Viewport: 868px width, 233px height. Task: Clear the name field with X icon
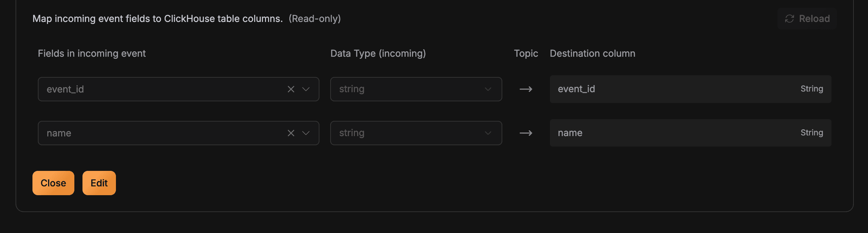291,133
